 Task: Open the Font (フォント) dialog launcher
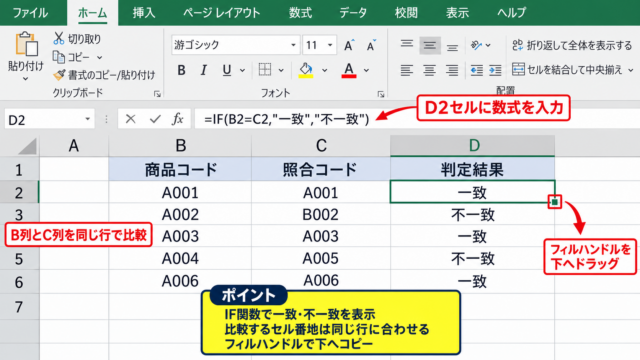[x=381, y=94]
